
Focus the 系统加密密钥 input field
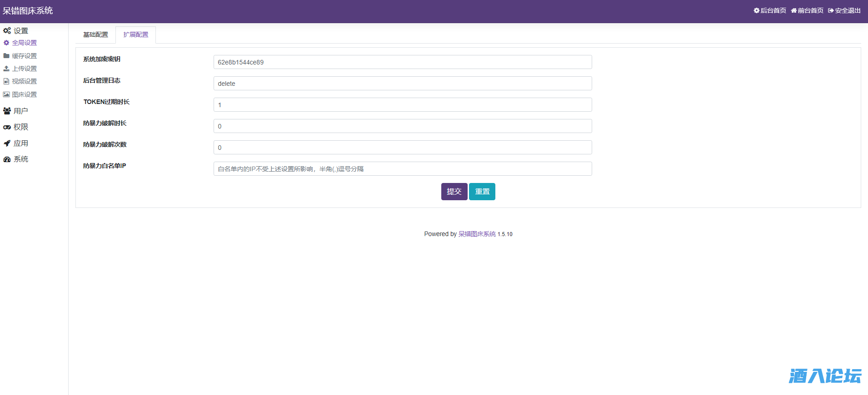[x=402, y=62]
